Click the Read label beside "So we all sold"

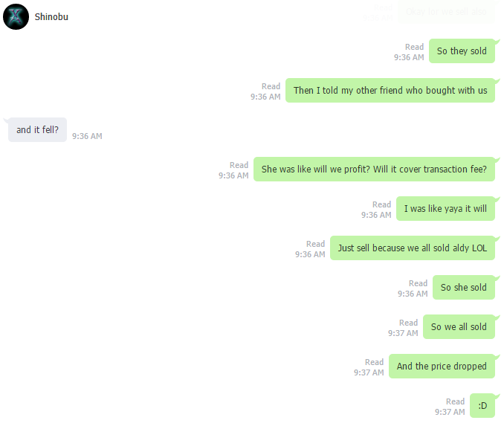(409, 323)
